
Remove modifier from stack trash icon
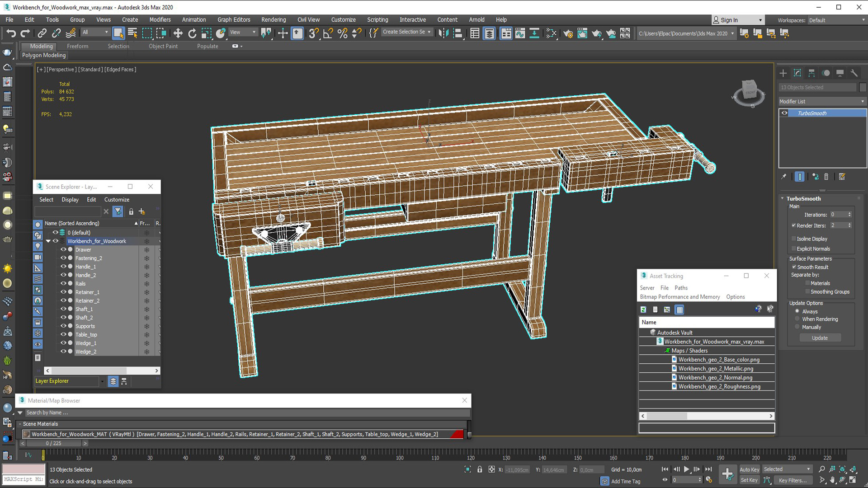click(826, 177)
